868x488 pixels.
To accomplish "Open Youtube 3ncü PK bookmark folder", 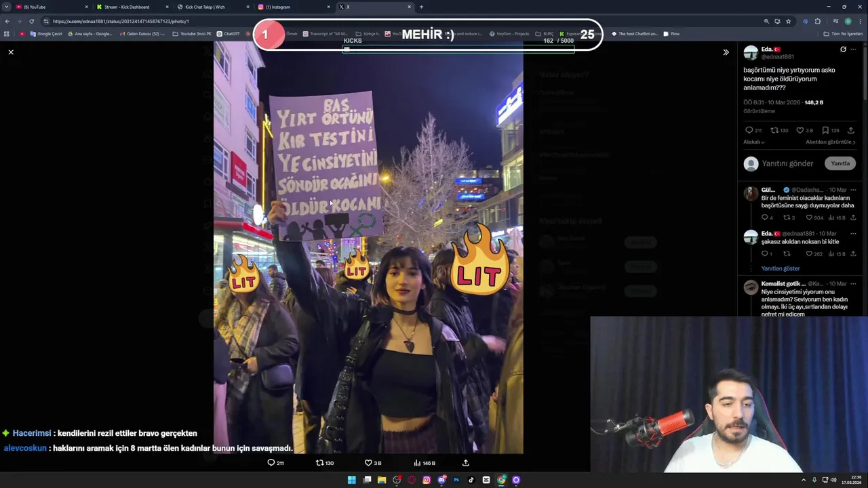I will [x=192, y=34].
